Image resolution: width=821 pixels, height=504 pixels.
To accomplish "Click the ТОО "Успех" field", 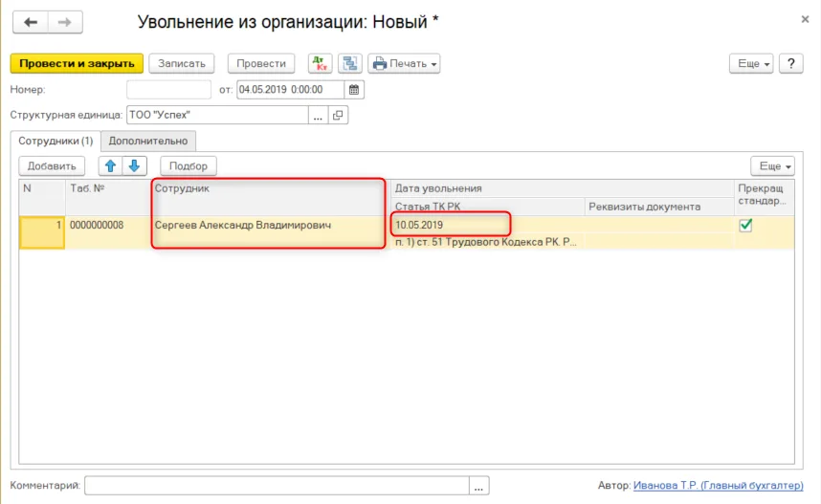I will point(217,115).
